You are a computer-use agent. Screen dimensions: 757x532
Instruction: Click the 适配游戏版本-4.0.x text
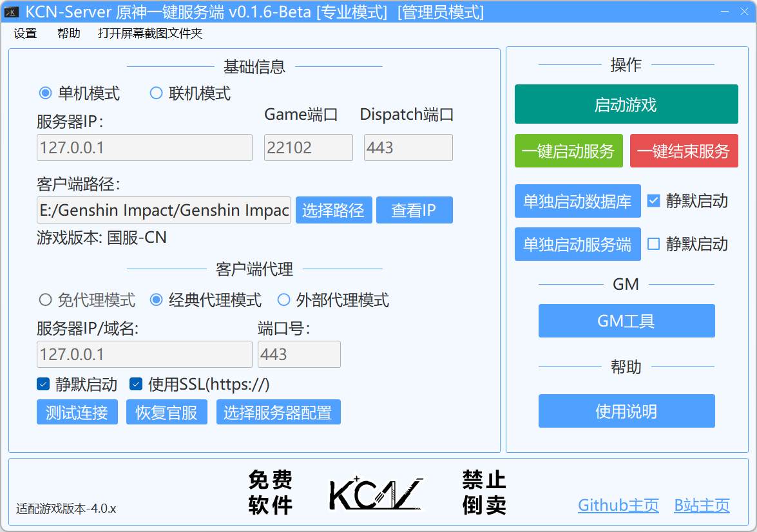tap(66, 508)
